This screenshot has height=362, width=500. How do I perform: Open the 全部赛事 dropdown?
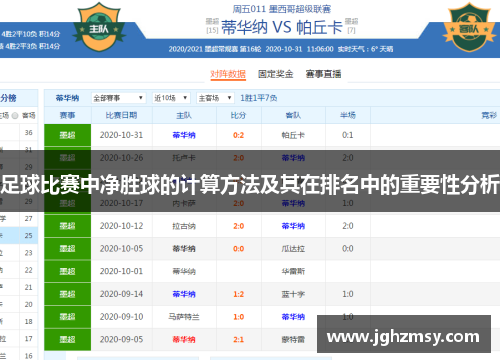[x=119, y=98]
